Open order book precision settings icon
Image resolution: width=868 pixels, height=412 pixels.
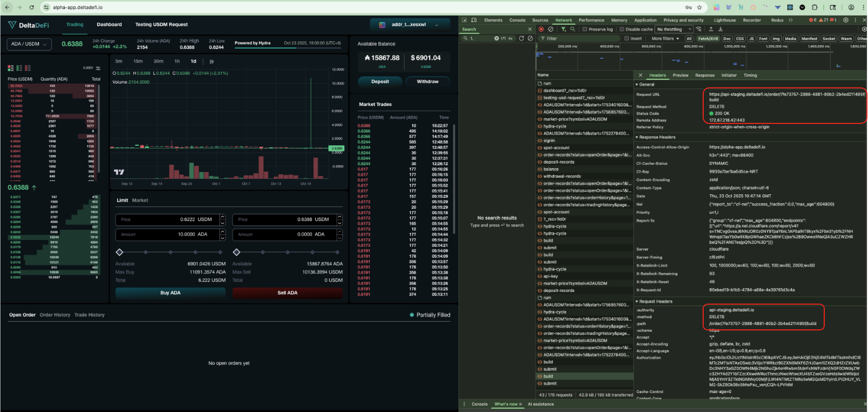(98, 68)
